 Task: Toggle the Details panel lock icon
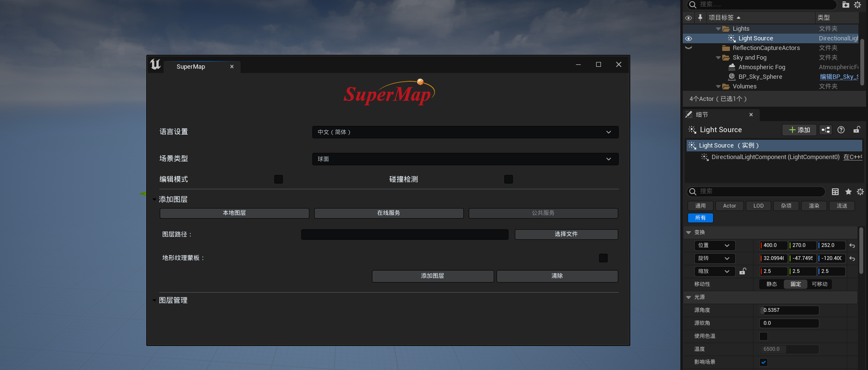click(857, 130)
